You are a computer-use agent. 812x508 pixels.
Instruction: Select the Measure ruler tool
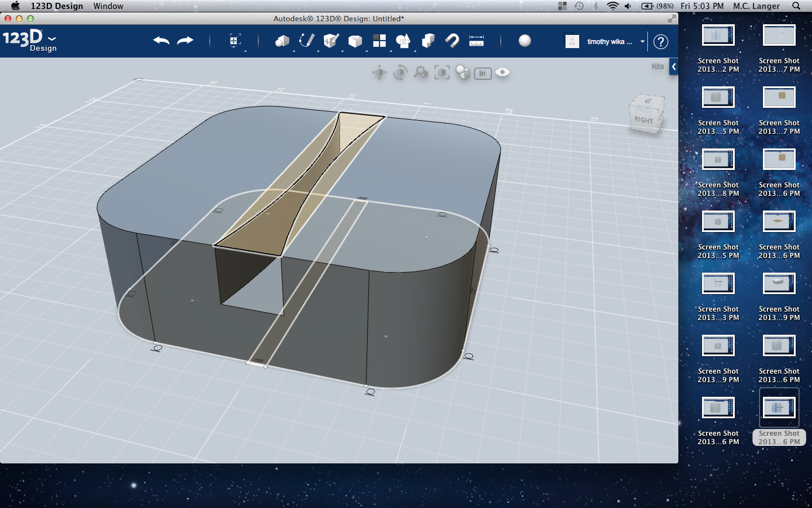pyautogui.click(x=476, y=41)
